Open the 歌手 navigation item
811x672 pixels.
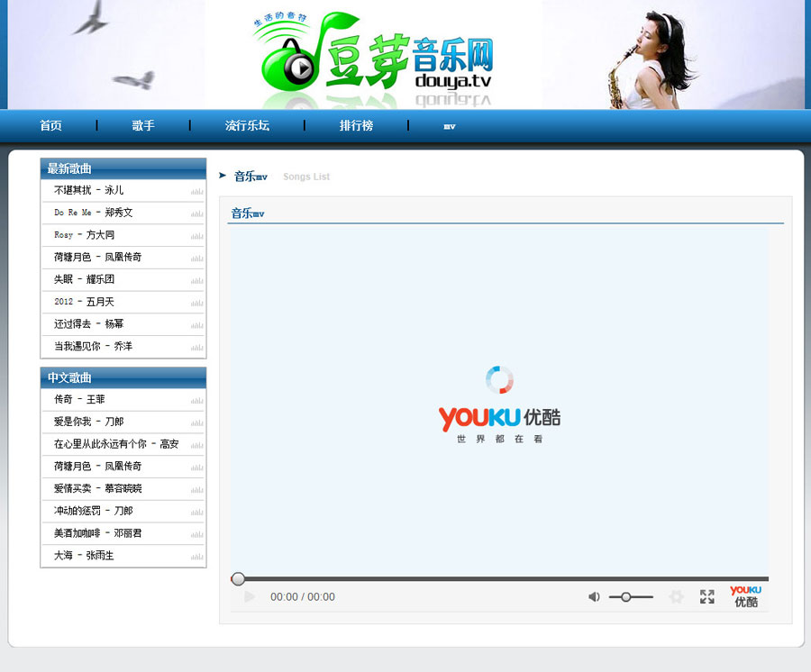point(143,125)
